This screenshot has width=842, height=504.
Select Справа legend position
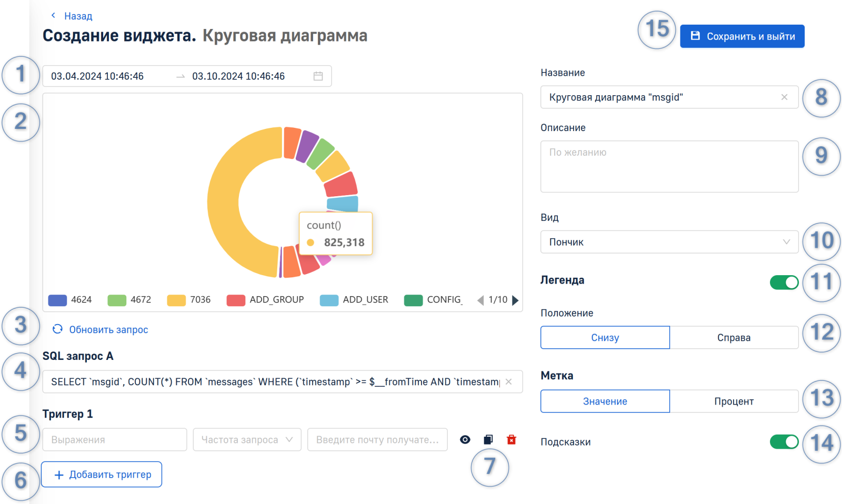[x=734, y=338]
